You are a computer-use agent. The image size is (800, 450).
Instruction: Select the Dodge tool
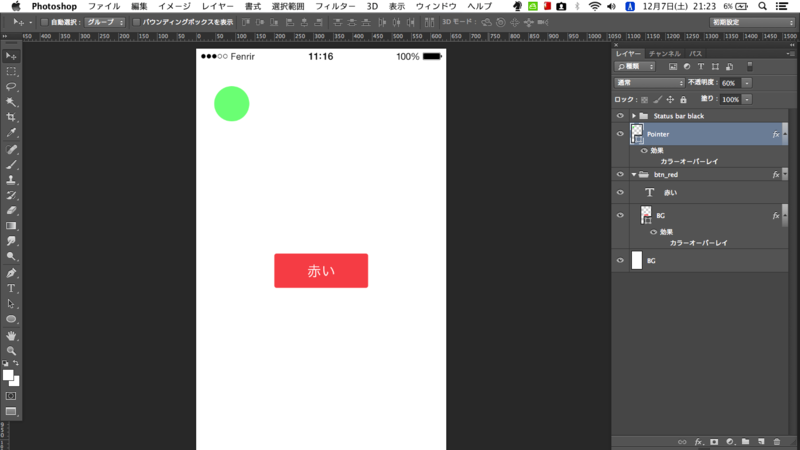click(x=11, y=256)
